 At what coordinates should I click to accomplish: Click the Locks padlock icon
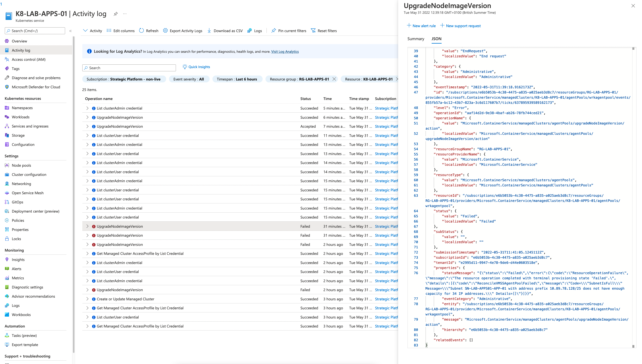(x=7, y=239)
